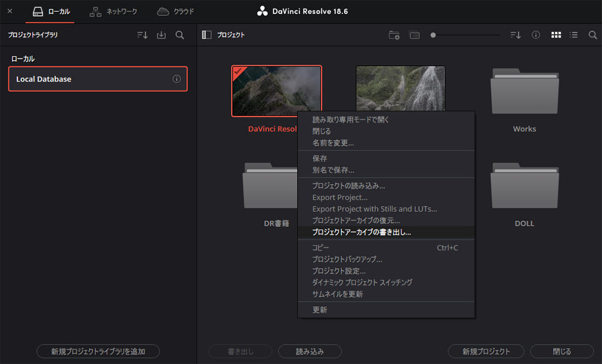602x364 pixels.
Task: Choose 別名で保存... menu entry
Action: (386, 170)
